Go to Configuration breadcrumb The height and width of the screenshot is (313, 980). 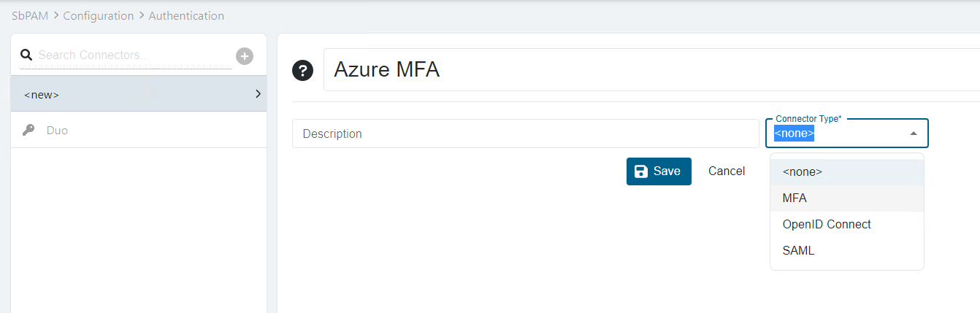[99, 15]
